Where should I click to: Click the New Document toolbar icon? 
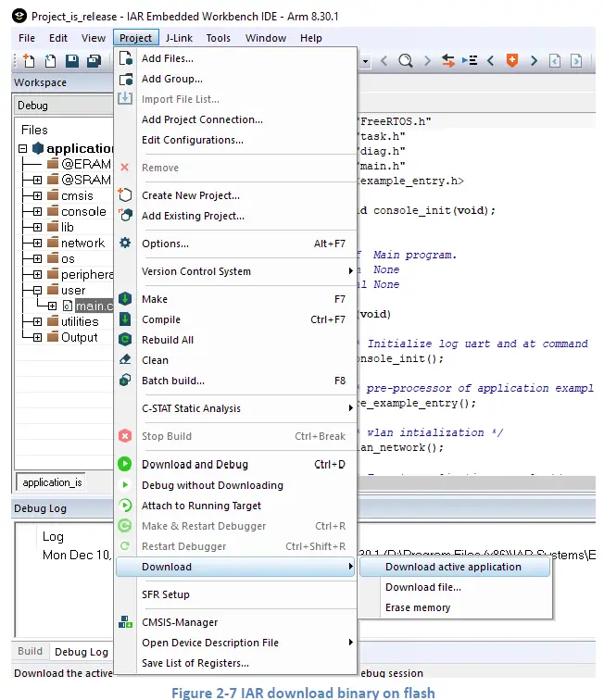[x=29, y=61]
